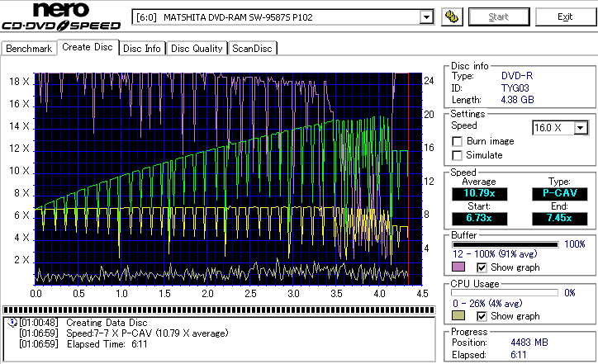Select the Disc Quality tab
Screen dimensions: 598x364
tap(197, 49)
